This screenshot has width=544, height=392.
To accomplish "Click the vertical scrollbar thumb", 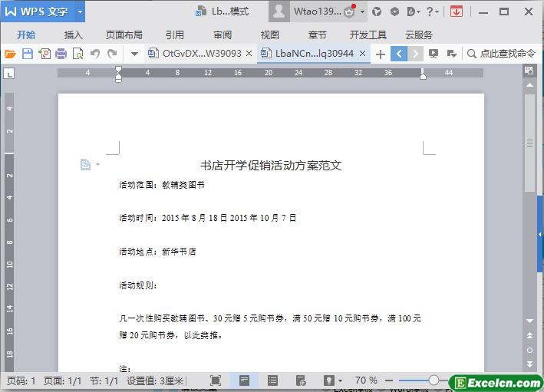I will pos(529,143).
